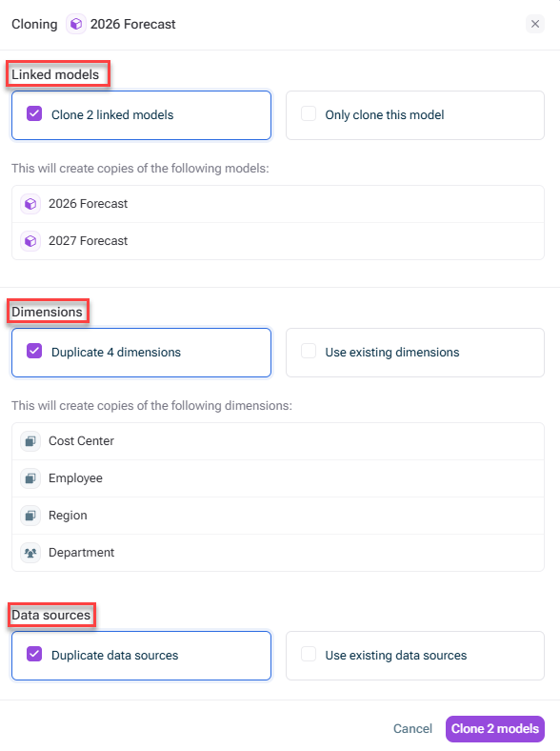Click the model cube icon beside the Cloning title
This screenshot has height=751, width=560.
coord(75,24)
